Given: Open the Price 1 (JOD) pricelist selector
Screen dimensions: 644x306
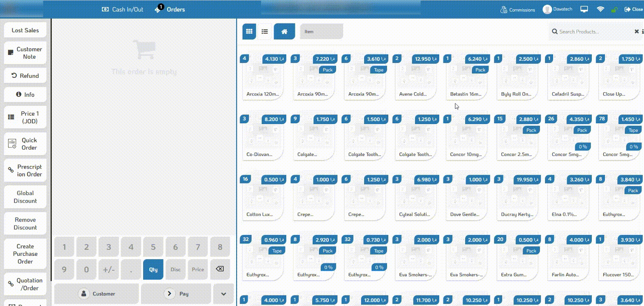Looking at the screenshot, I should coord(25,117).
